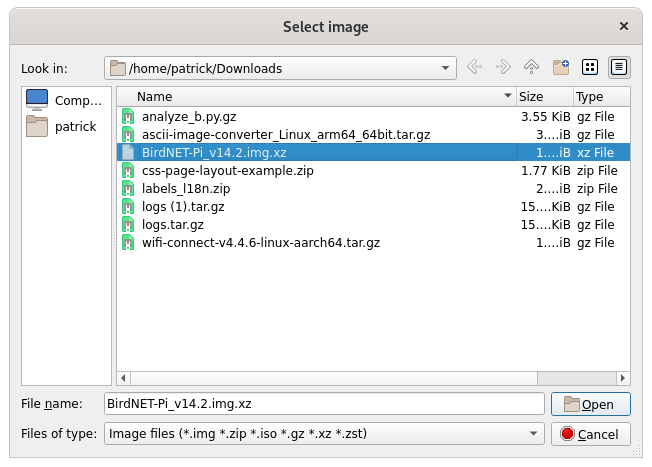Sort by the Size column header
The width and height of the screenshot is (652, 467).
(x=545, y=96)
